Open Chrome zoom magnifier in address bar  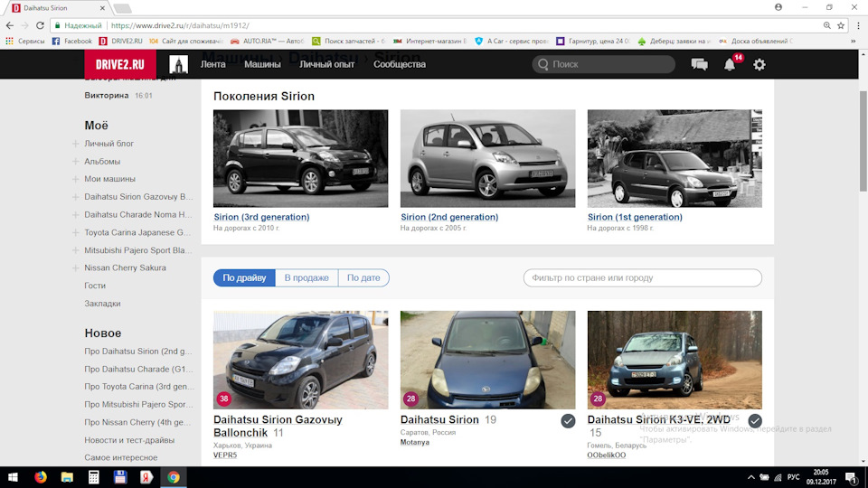(x=826, y=25)
